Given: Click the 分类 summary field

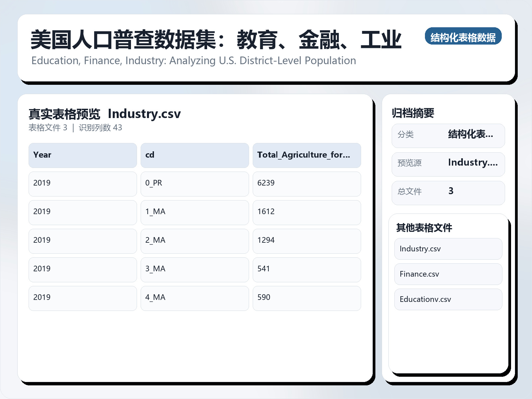Looking at the screenshot, I should [x=448, y=135].
